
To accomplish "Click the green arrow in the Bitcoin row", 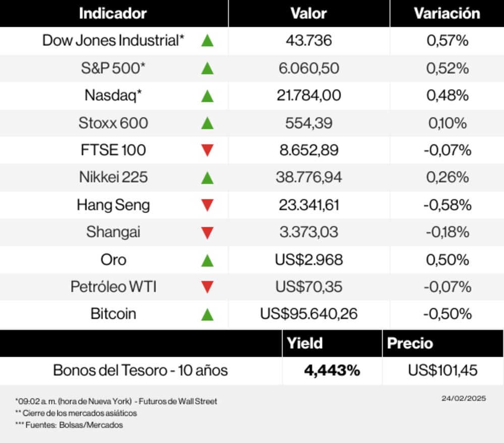I will tap(207, 315).
